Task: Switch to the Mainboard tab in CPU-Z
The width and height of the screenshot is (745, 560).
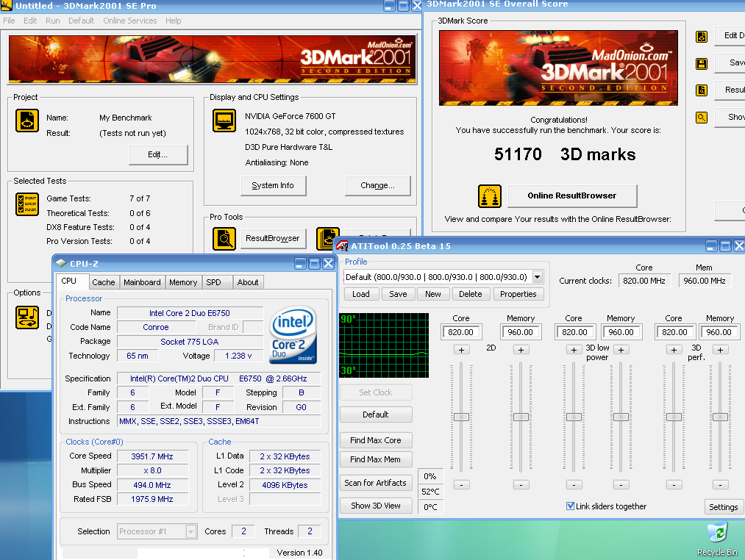Action: pyautogui.click(x=142, y=282)
